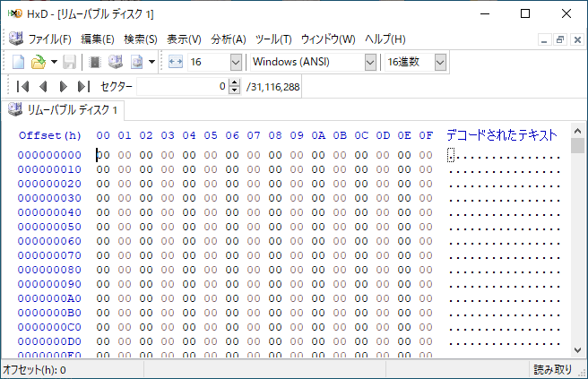Screen dimensions: 588x379
Task: Expand the recent files arrow beside open icon
Action: (54, 62)
